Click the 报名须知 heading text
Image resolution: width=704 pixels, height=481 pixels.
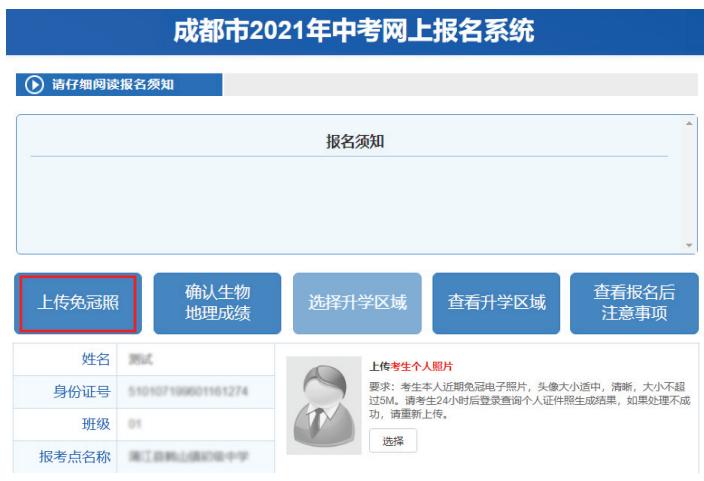tap(355, 141)
